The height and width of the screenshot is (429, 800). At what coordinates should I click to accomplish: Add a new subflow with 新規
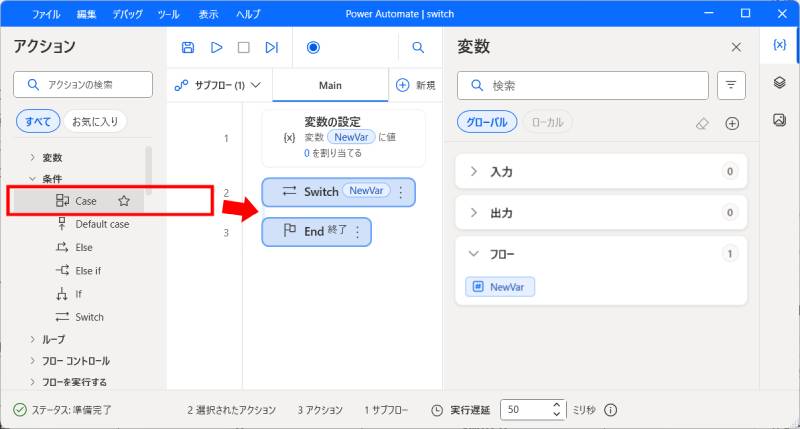tap(416, 85)
